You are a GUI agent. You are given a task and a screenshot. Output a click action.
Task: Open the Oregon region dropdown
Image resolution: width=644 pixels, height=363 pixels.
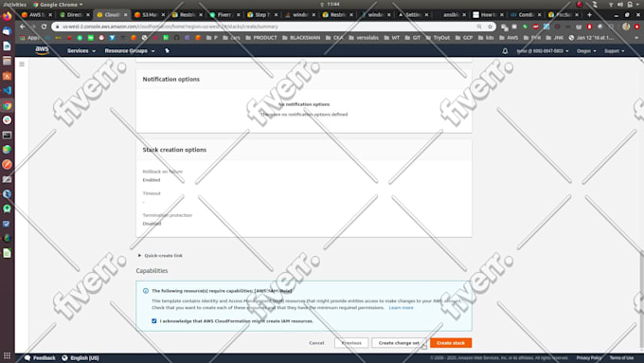pyautogui.click(x=586, y=51)
